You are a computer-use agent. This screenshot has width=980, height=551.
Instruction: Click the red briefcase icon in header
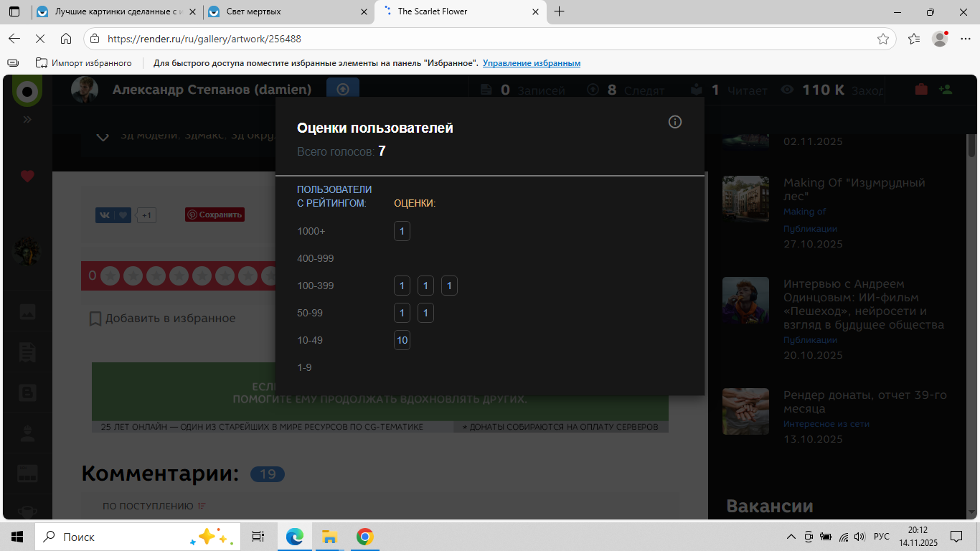pos(921,90)
